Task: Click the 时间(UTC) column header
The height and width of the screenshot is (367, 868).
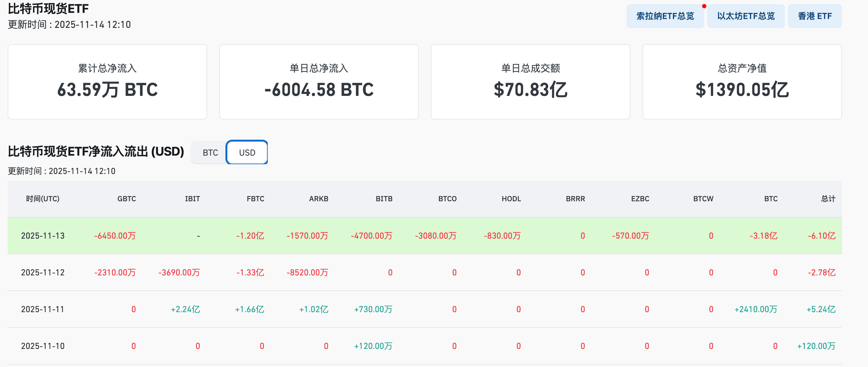Action: [x=43, y=199]
